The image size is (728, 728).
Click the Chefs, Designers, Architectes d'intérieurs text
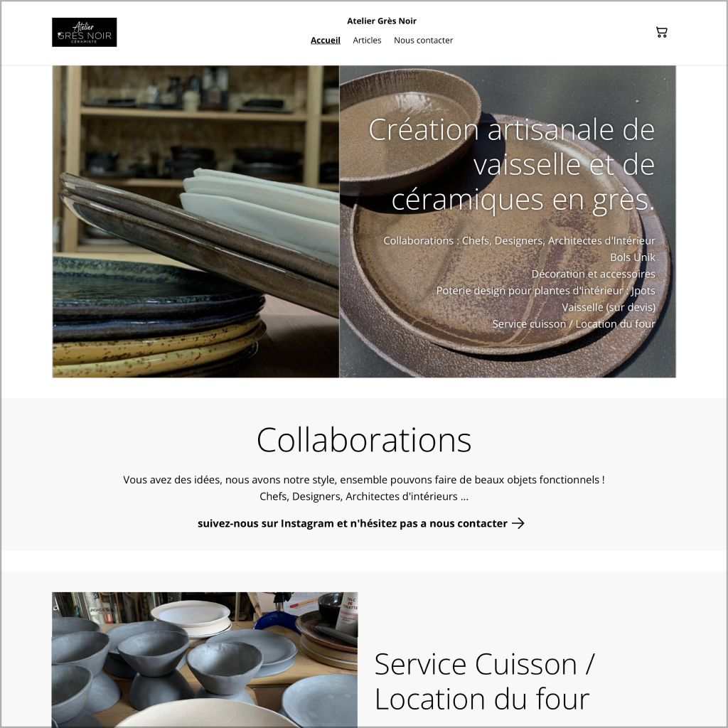pos(364,496)
